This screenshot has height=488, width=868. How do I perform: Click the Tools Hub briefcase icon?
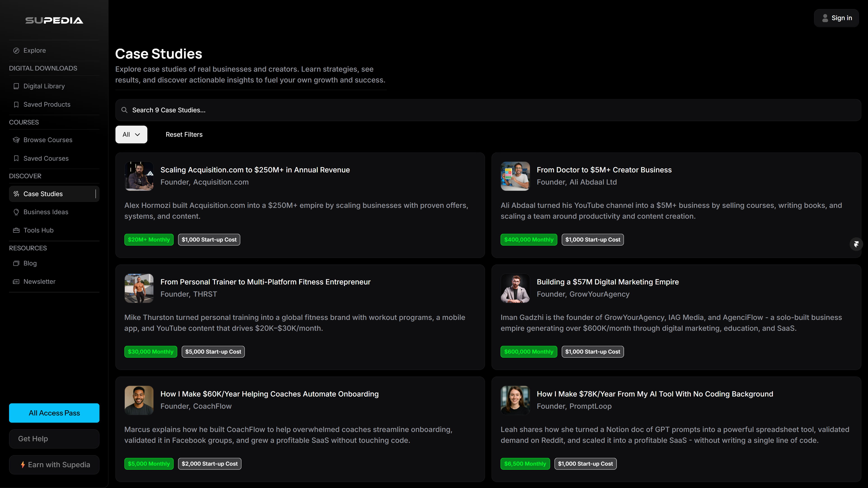16,230
